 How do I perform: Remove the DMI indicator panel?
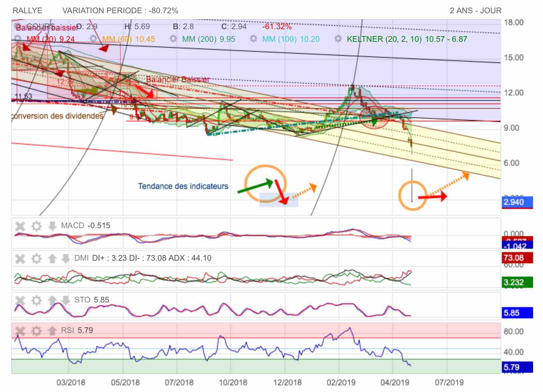[20, 258]
